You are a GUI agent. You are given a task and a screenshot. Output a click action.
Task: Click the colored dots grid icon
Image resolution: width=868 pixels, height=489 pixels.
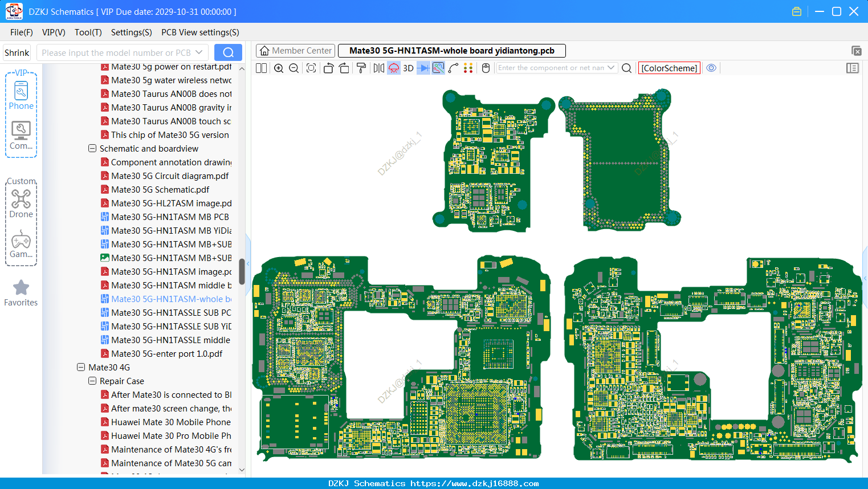coord(468,68)
